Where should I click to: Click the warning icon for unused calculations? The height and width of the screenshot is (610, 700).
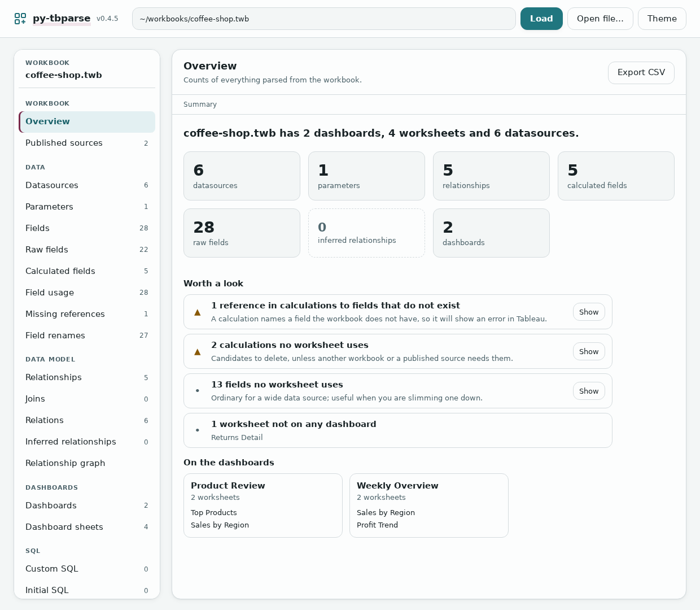[x=198, y=352]
